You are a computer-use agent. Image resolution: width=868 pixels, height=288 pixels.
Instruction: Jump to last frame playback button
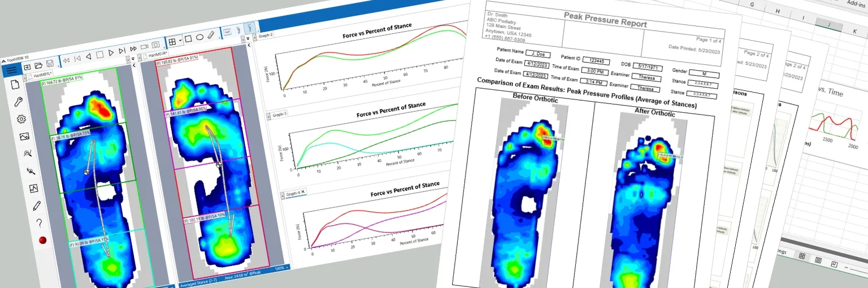pos(122,51)
